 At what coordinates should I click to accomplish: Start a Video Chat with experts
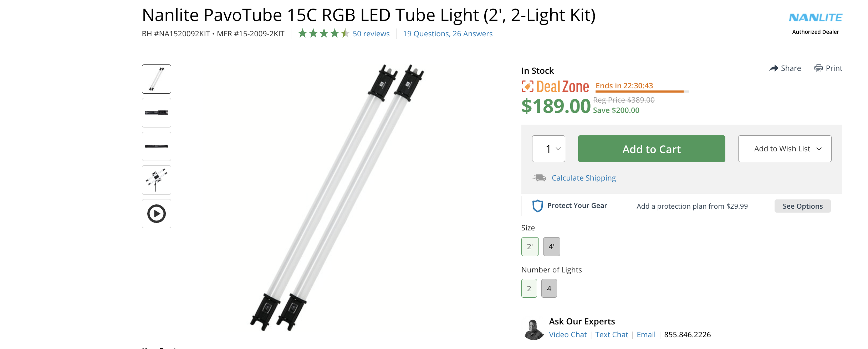click(568, 335)
